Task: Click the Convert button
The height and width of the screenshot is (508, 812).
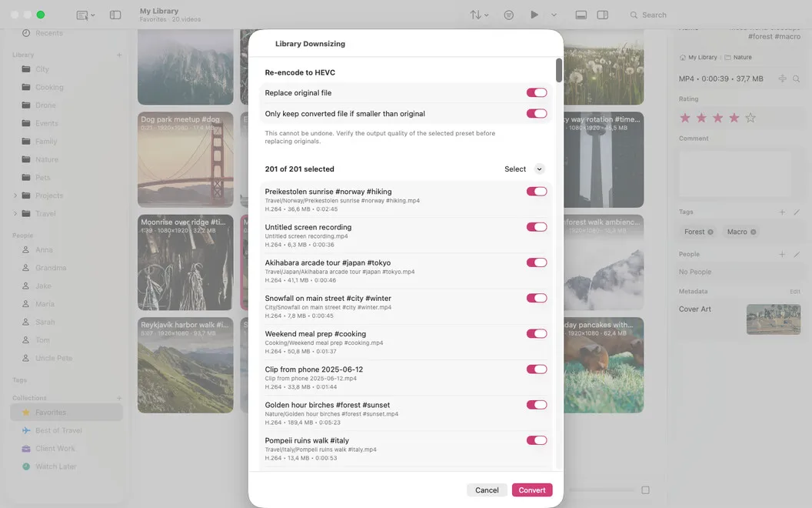Action: (x=532, y=490)
